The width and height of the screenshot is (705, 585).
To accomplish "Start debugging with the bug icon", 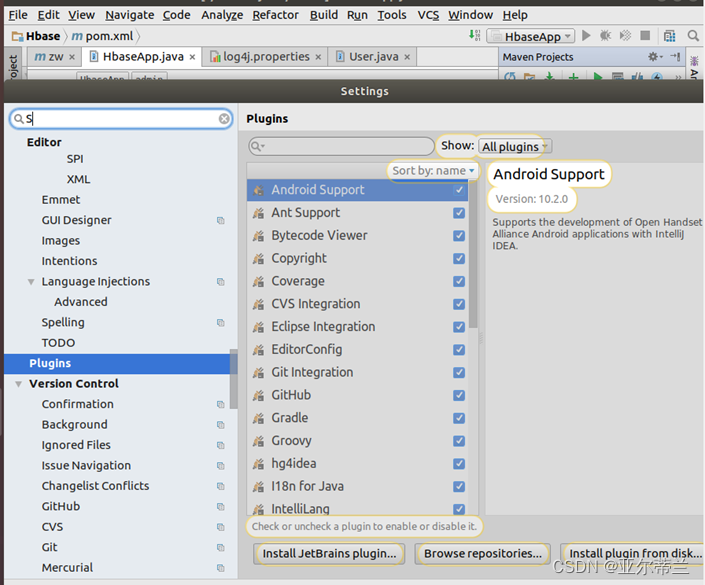I will click(606, 36).
